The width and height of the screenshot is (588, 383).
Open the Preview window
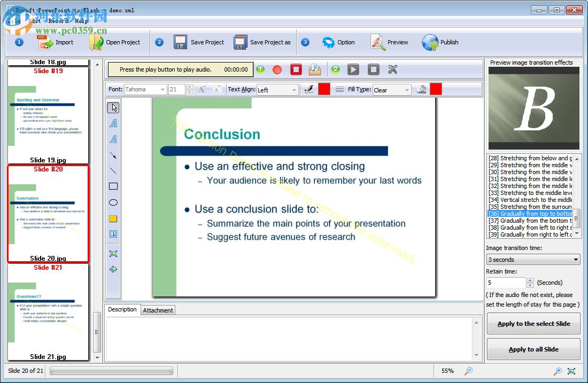click(x=390, y=42)
